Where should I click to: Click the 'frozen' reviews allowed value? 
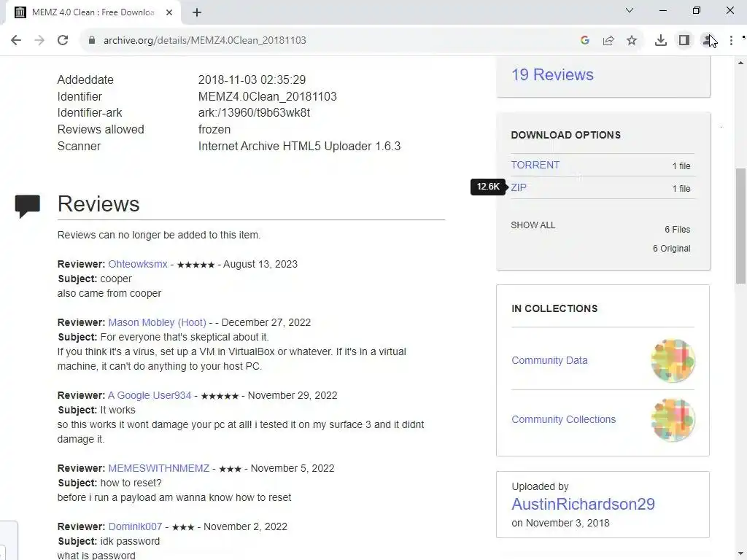click(x=214, y=130)
